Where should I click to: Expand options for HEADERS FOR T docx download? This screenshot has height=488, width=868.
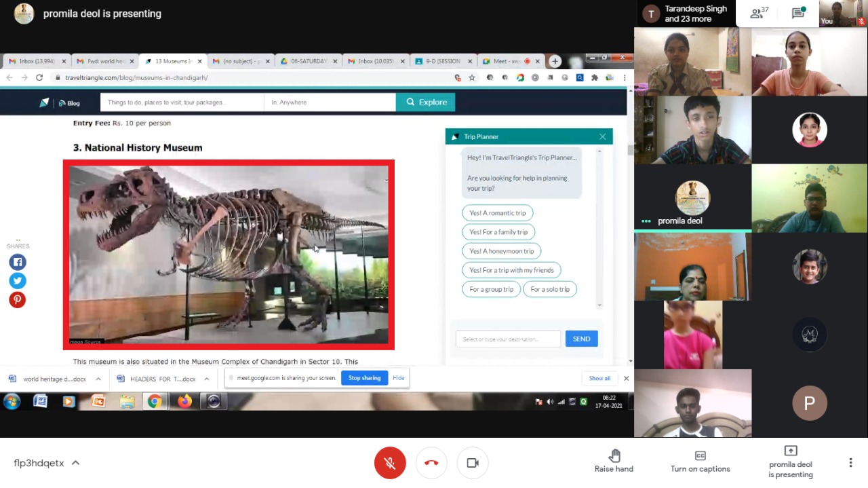[x=206, y=379]
